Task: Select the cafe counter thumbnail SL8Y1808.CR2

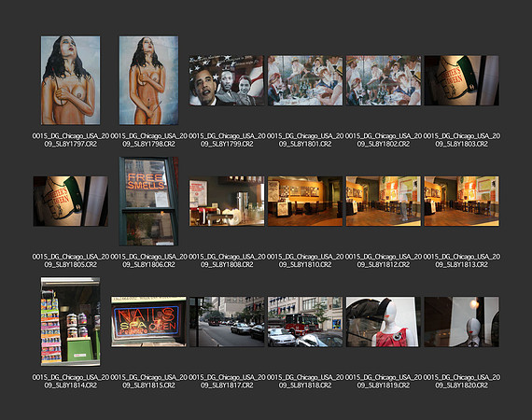Action: coord(227,202)
